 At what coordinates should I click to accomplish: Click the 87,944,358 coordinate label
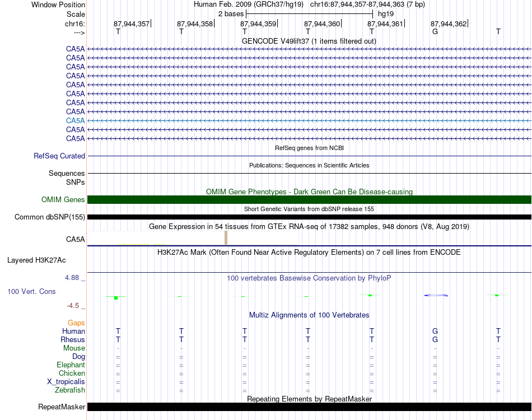point(195,24)
